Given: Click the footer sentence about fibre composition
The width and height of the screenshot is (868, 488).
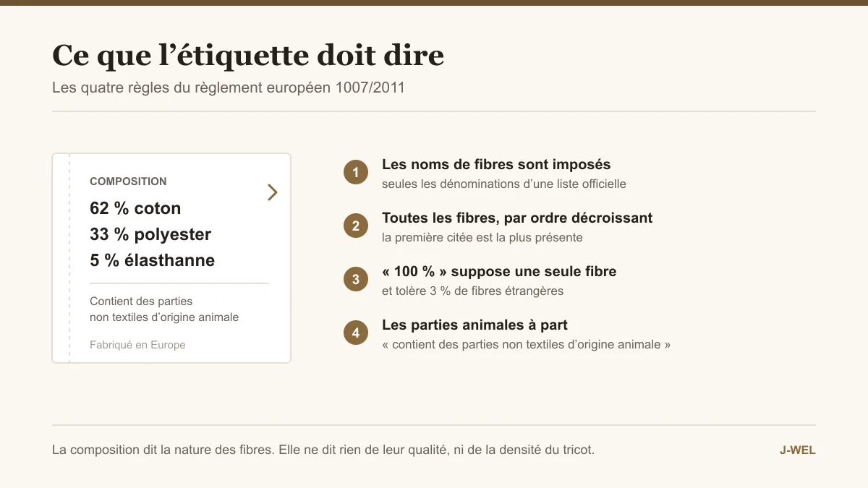Looking at the screenshot, I should (323, 450).
